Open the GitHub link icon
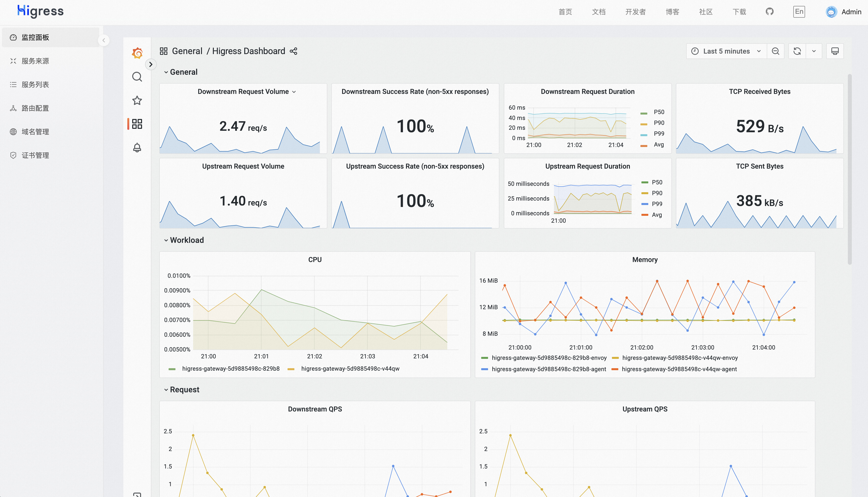The width and height of the screenshot is (868, 497). point(769,12)
